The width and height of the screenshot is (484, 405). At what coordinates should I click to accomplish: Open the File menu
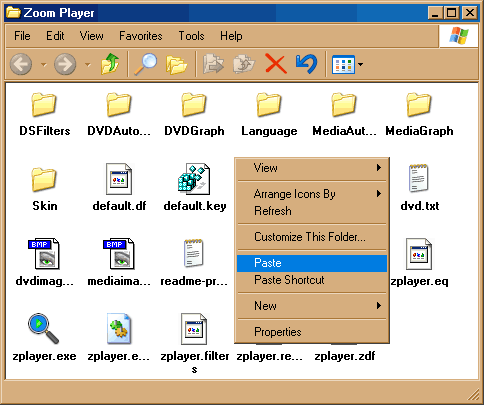tap(22, 36)
